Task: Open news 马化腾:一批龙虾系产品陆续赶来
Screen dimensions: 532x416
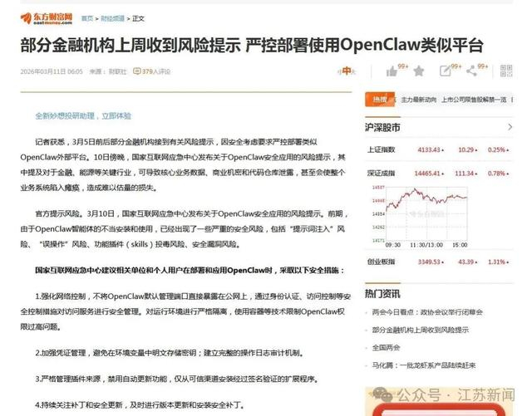Action: point(424,365)
